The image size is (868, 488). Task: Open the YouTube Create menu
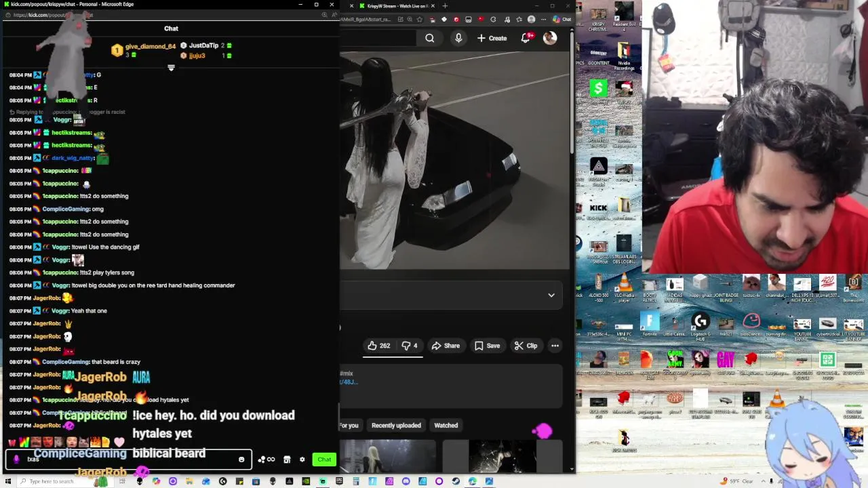(x=492, y=39)
